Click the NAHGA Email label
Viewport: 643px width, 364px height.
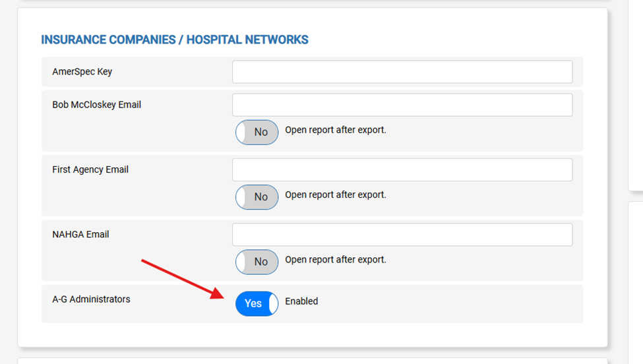(x=81, y=235)
